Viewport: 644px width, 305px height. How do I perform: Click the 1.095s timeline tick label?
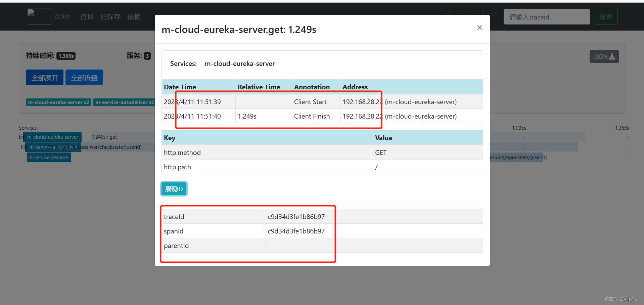(x=519, y=128)
